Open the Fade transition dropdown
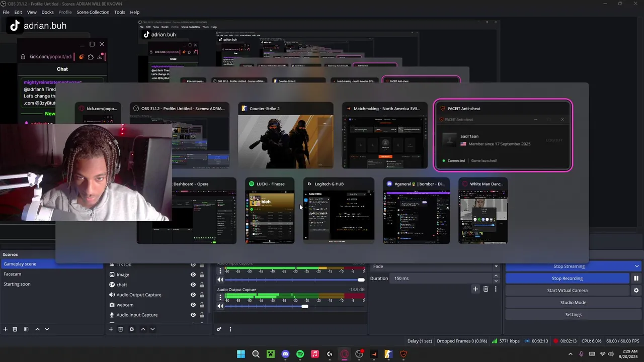The height and width of the screenshot is (362, 644). click(435, 266)
